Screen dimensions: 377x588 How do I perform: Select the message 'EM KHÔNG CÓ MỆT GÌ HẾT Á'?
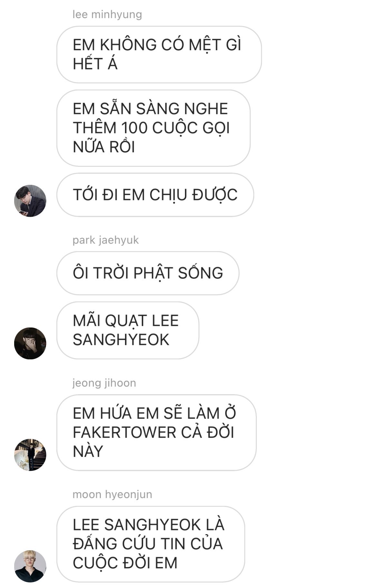159,54
